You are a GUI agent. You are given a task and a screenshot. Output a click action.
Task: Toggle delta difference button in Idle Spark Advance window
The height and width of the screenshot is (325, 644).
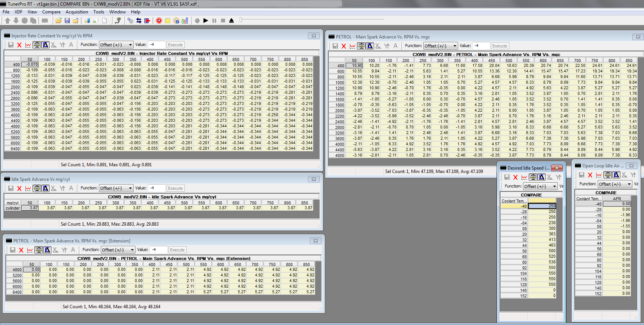pos(46,188)
